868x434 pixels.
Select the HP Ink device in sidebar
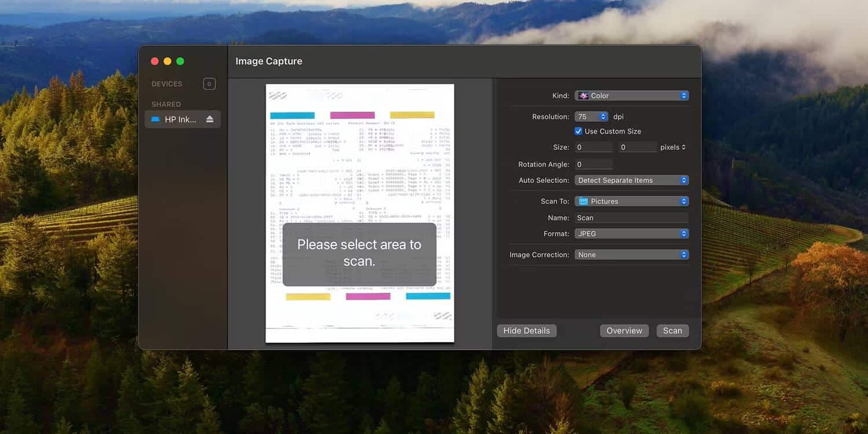[181, 119]
